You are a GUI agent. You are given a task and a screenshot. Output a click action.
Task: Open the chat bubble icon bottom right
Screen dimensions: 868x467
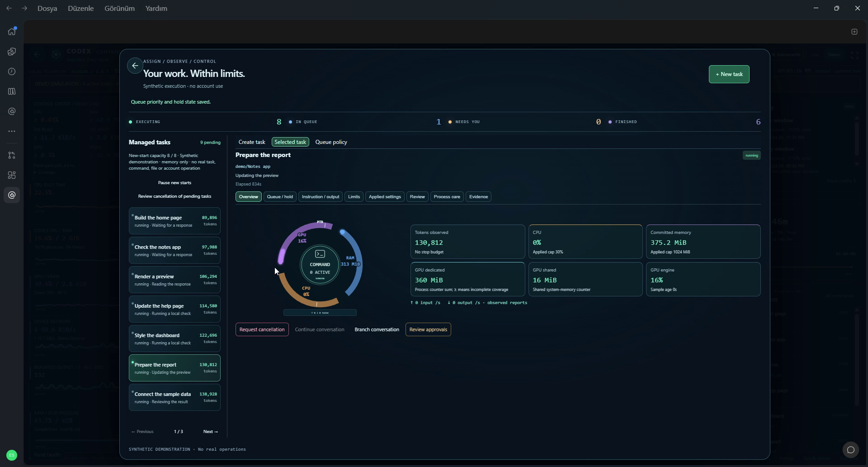click(x=851, y=449)
